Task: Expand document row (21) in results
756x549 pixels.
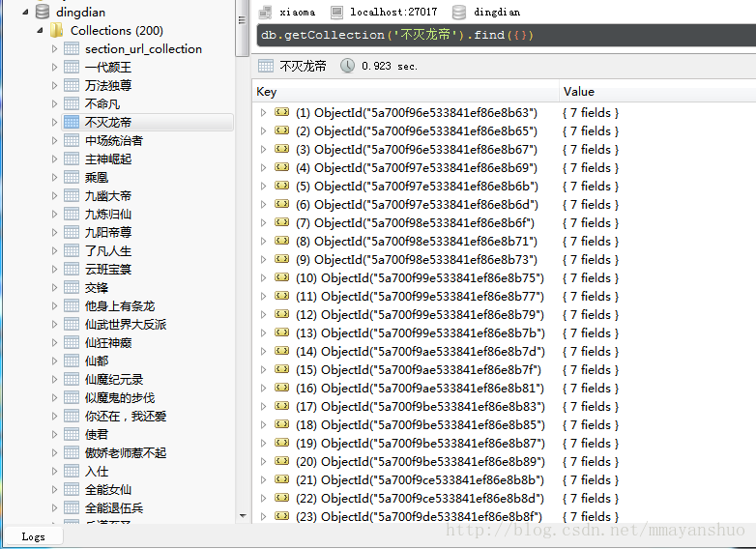Action: [263, 480]
